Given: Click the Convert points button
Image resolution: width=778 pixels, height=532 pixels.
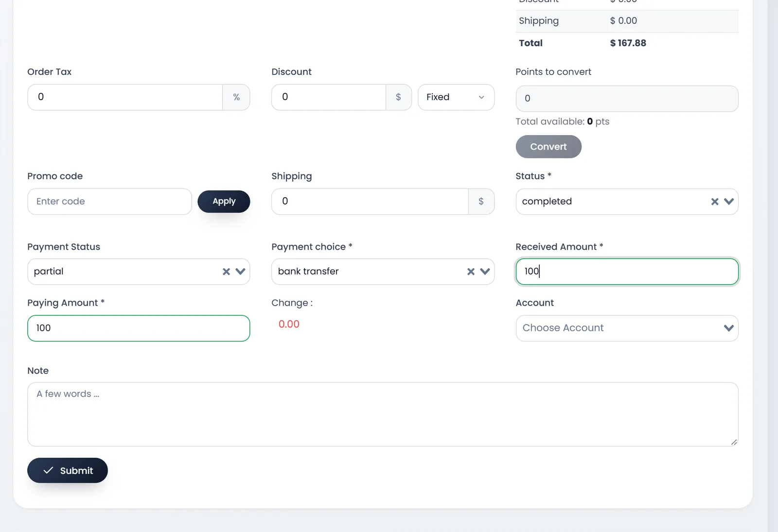Looking at the screenshot, I should [548, 147].
